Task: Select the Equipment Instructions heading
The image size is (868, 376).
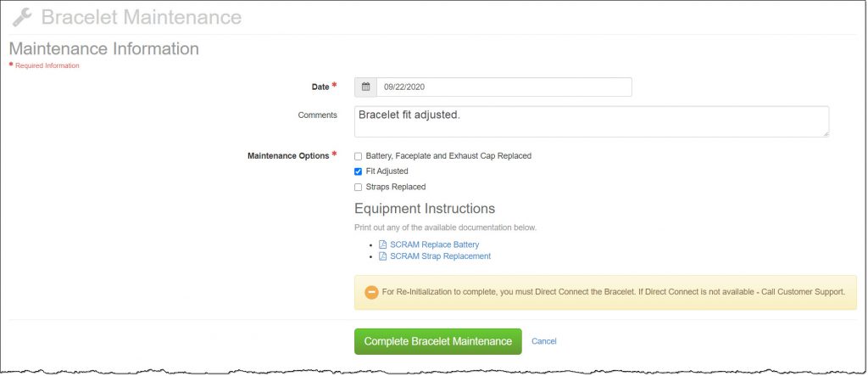Action: [424, 208]
